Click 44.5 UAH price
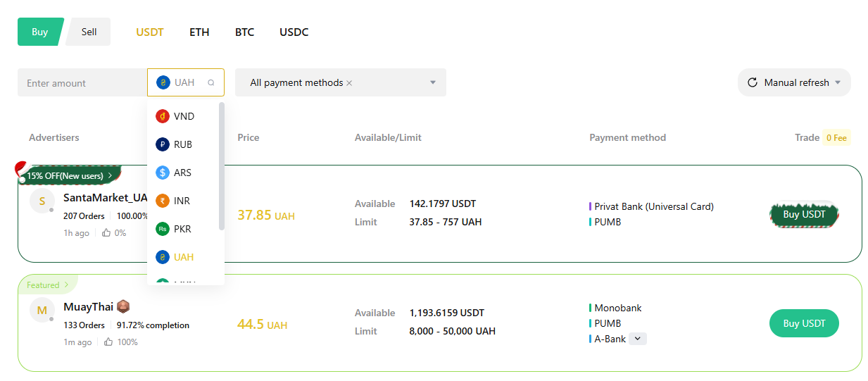This screenshot has width=868, height=381. (262, 324)
